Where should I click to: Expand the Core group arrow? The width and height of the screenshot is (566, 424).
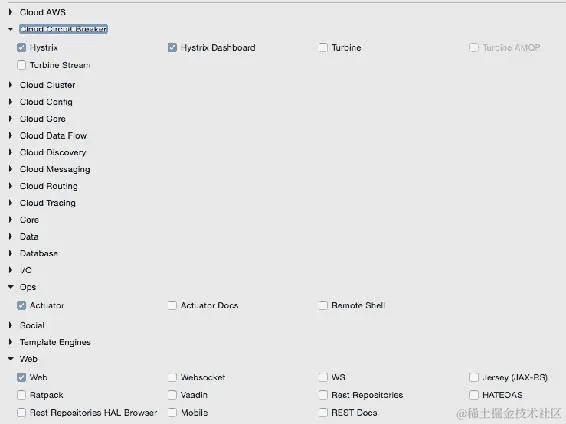[x=10, y=220]
